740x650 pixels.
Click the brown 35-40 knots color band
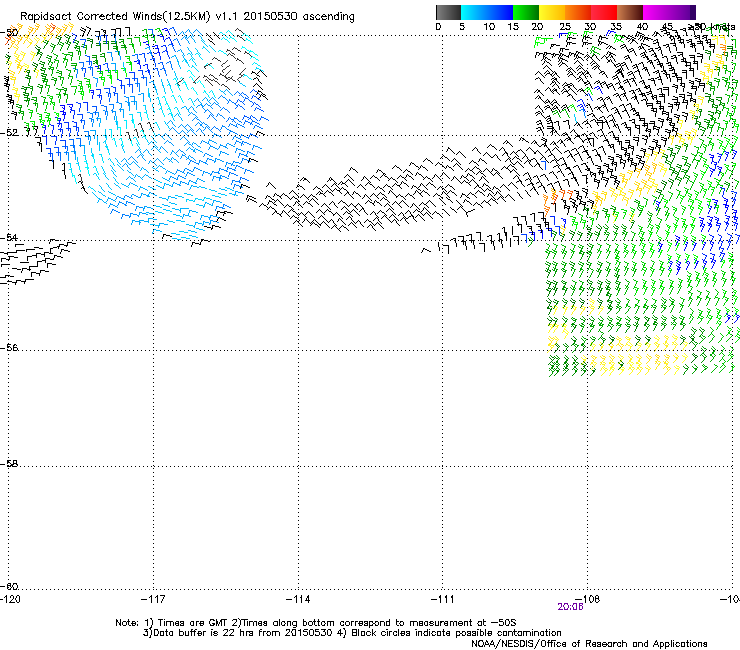tap(630, 12)
